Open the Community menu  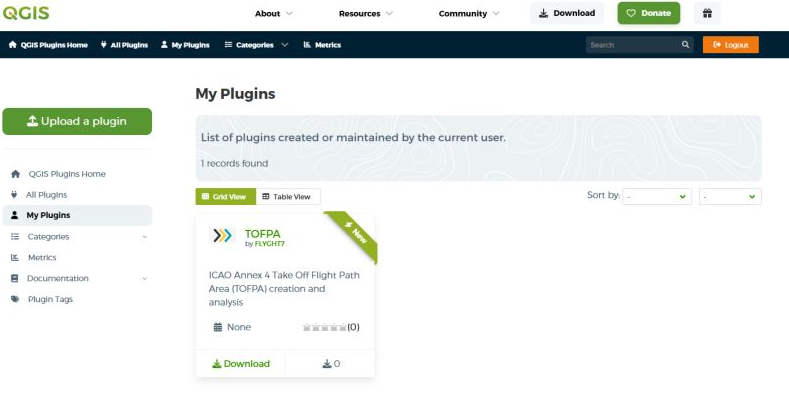point(468,14)
